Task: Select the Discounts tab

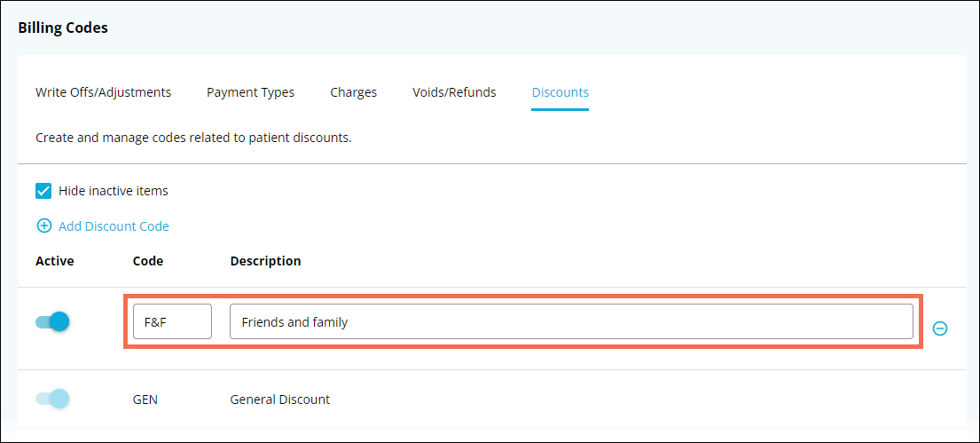Action: [560, 92]
